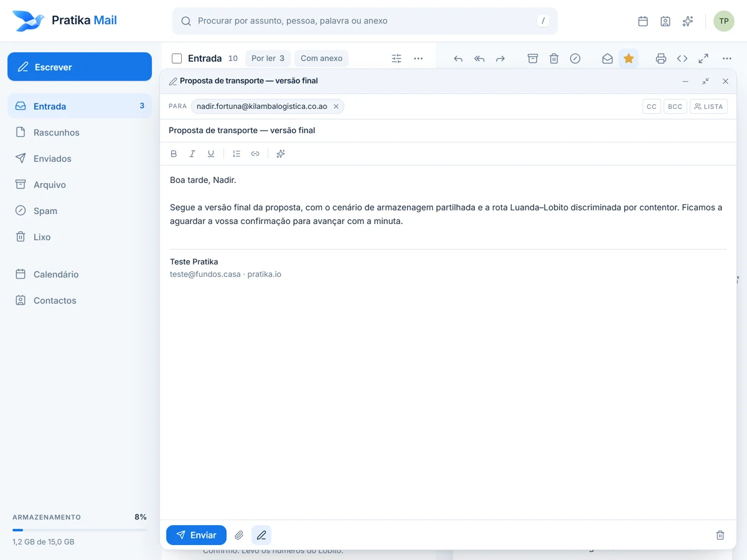
Task: Click the storage usage progress bar
Action: pos(80,530)
